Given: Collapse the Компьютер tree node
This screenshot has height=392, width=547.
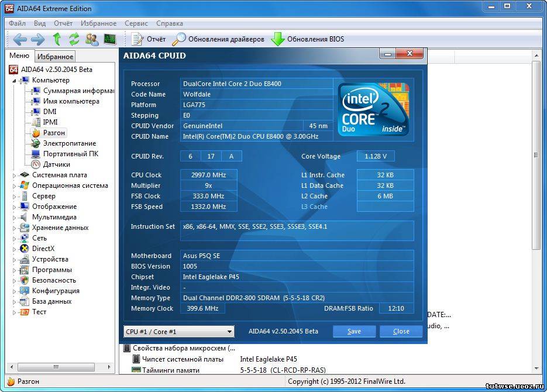Looking at the screenshot, I should (x=15, y=80).
